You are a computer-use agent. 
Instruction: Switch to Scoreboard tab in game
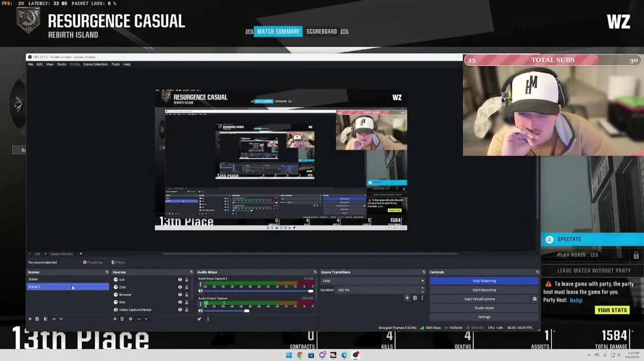[x=322, y=32]
